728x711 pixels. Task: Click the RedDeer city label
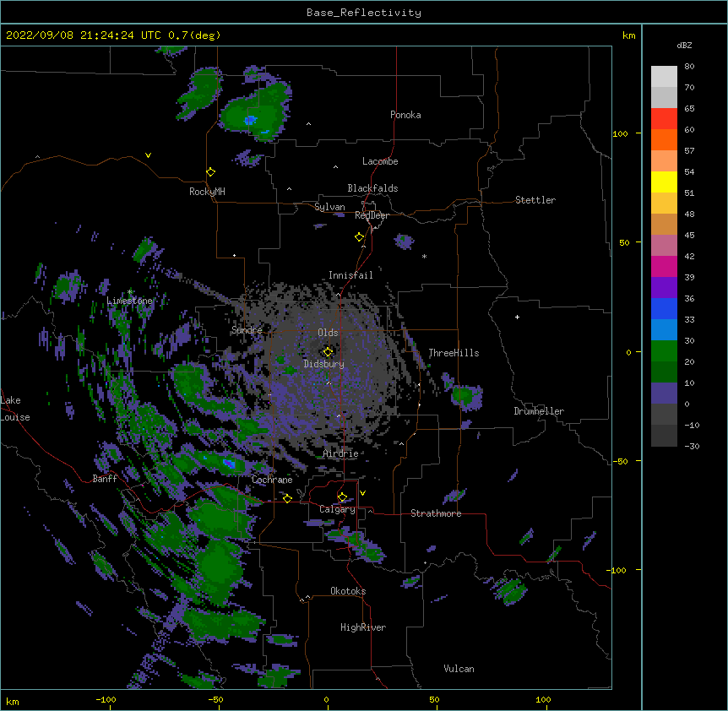coord(372,215)
